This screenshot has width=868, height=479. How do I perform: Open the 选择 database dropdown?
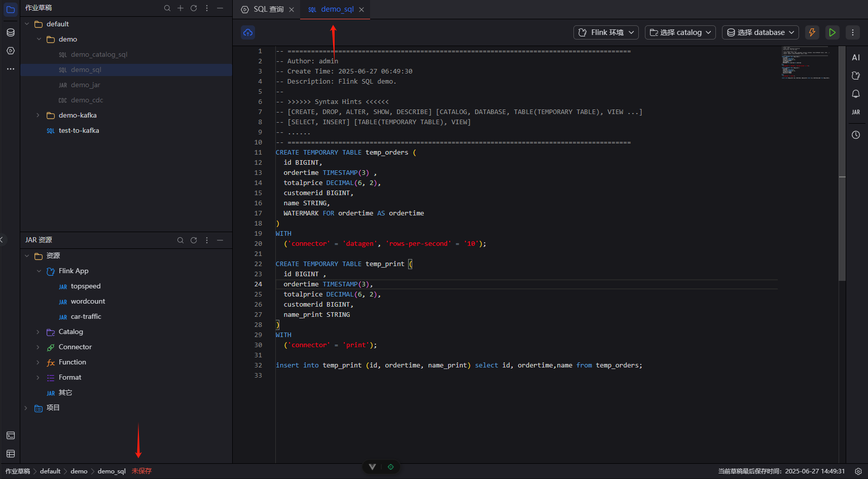coord(760,32)
